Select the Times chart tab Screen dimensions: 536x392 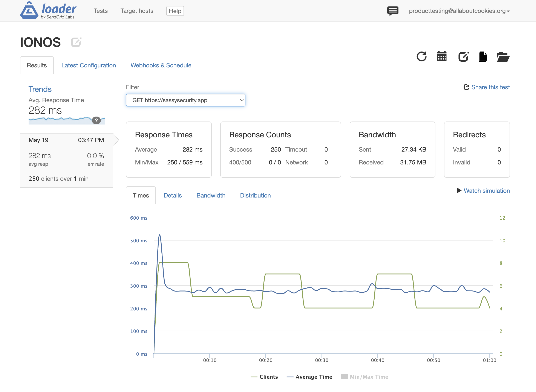coord(141,195)
